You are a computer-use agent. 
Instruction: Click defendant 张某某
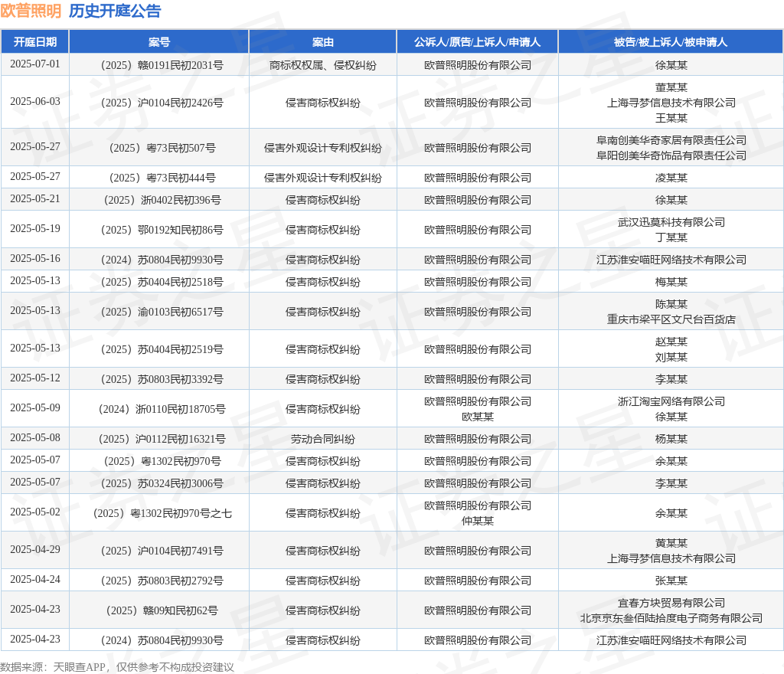tap(671, 581)
